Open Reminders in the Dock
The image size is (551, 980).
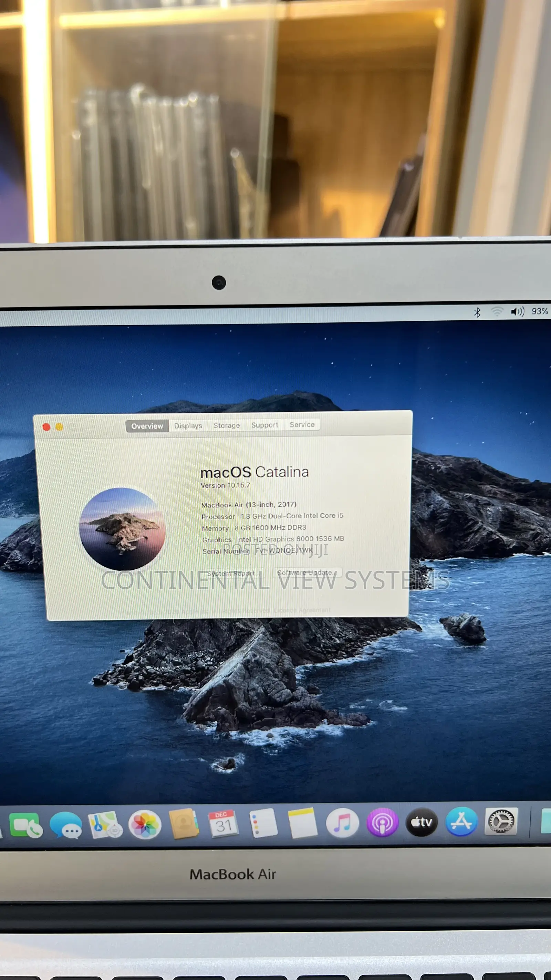click(x=263, y=823)
